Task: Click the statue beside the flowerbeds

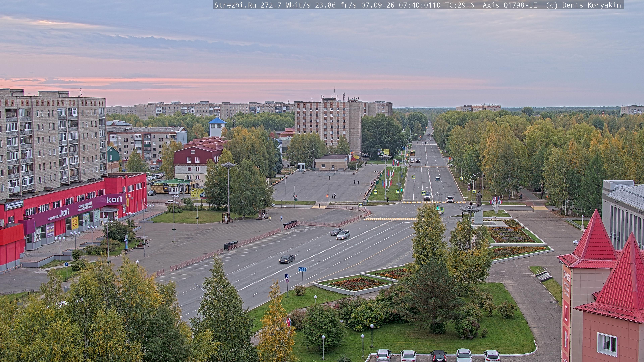Action: (478, 198)
